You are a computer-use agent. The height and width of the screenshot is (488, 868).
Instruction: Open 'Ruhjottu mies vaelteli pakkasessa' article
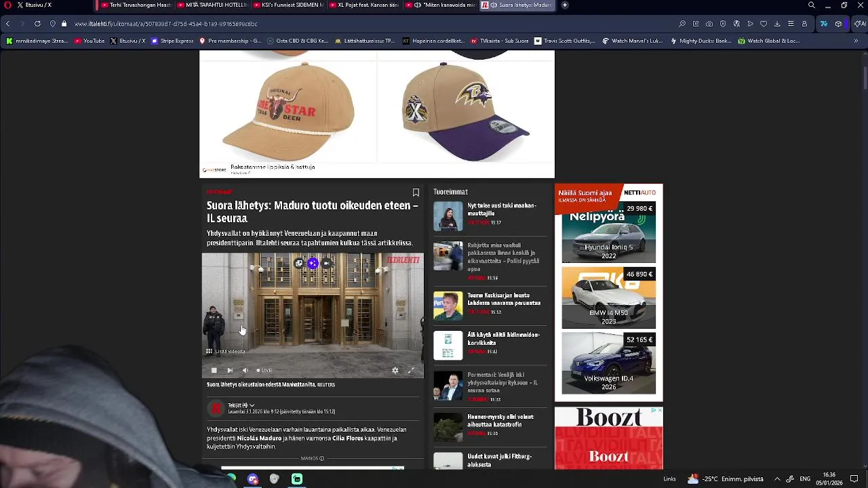[489, 261]
